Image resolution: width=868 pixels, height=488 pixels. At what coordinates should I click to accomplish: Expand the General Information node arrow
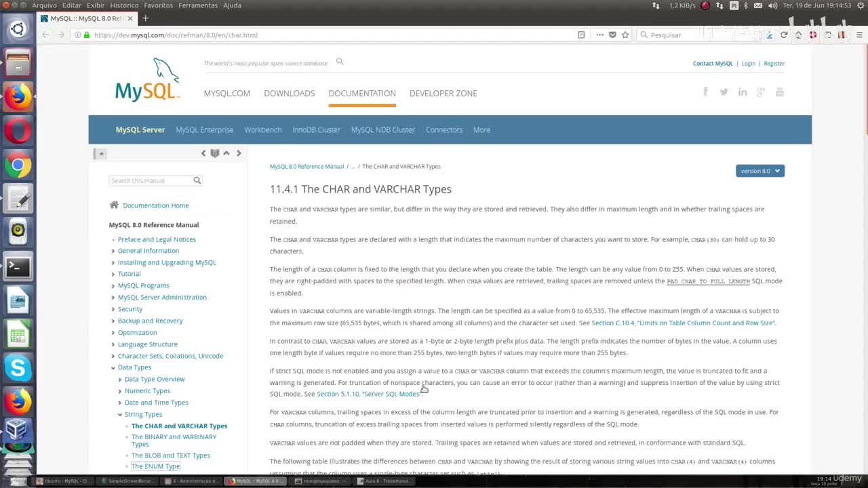click(x=113, y=251)
